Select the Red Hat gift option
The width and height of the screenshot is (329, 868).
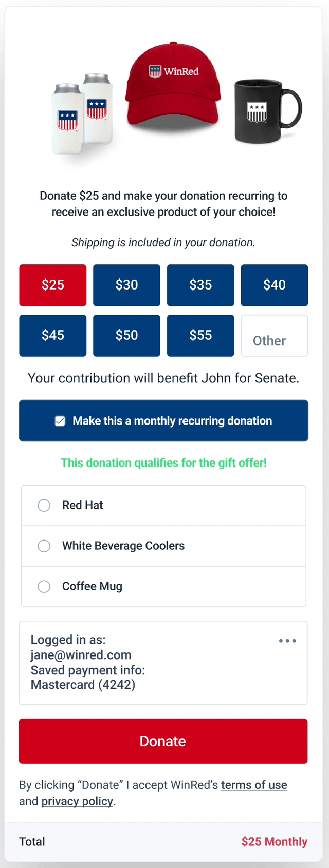pos(44,505)
